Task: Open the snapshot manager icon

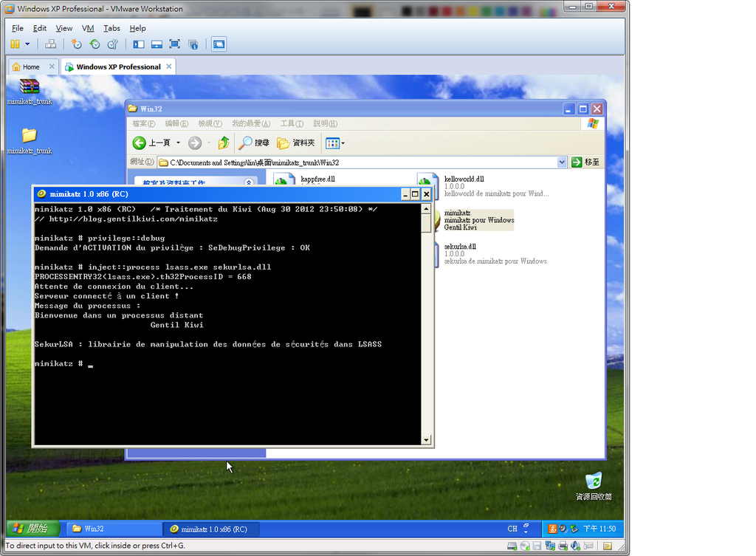Action: click(113, 44)
